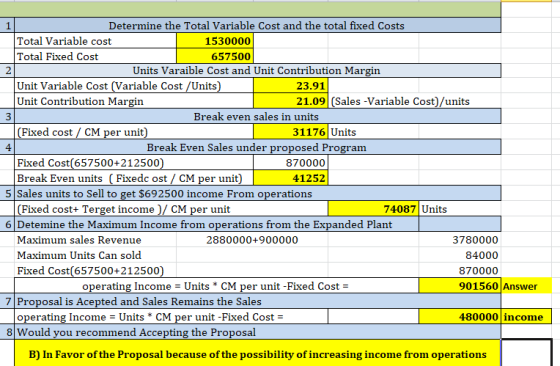560x366 pixels.
Task: Click the target units value 74087
Action: click(373, 209)
